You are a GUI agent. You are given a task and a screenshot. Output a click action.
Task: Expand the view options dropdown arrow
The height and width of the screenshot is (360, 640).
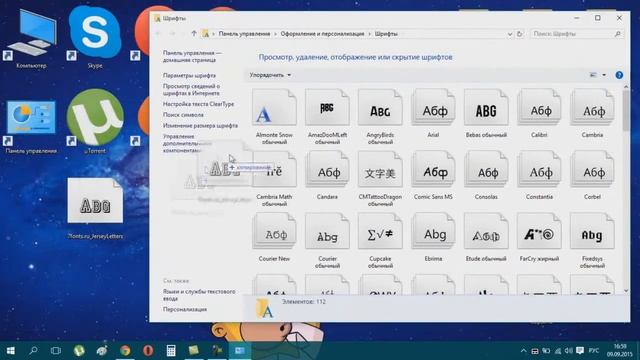(x=604, y=75)
